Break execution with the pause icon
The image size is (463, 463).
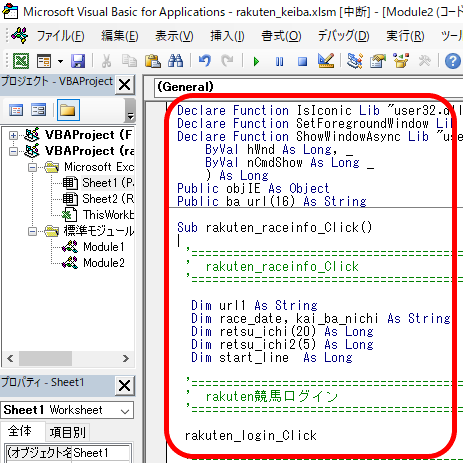[280, 61]
